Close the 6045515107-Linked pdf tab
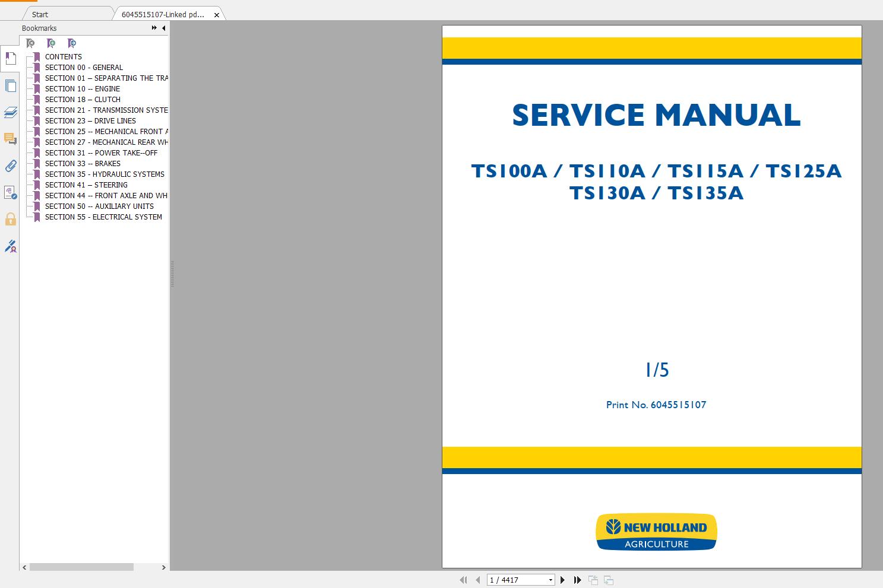Viewport: 883px width, 588px height. (x=217, y=15)
